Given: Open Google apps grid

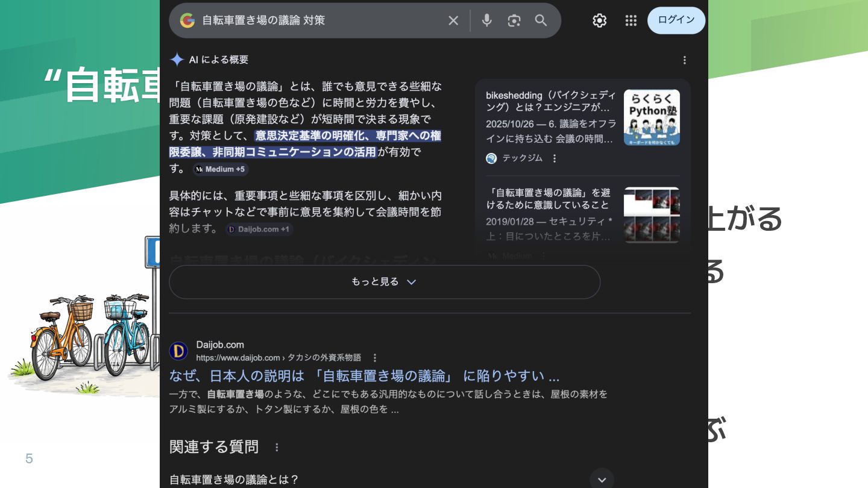Looking at the screenshot, I should point(631,20).
